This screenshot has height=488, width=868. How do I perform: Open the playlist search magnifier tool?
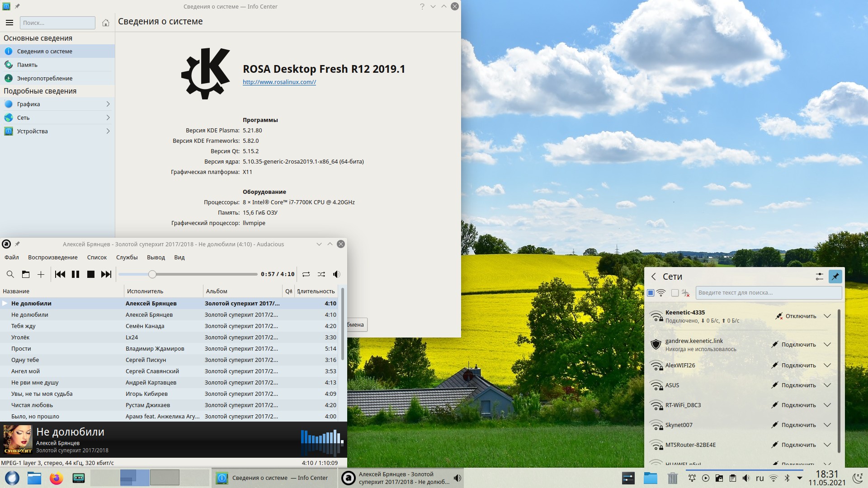point(10,274)
